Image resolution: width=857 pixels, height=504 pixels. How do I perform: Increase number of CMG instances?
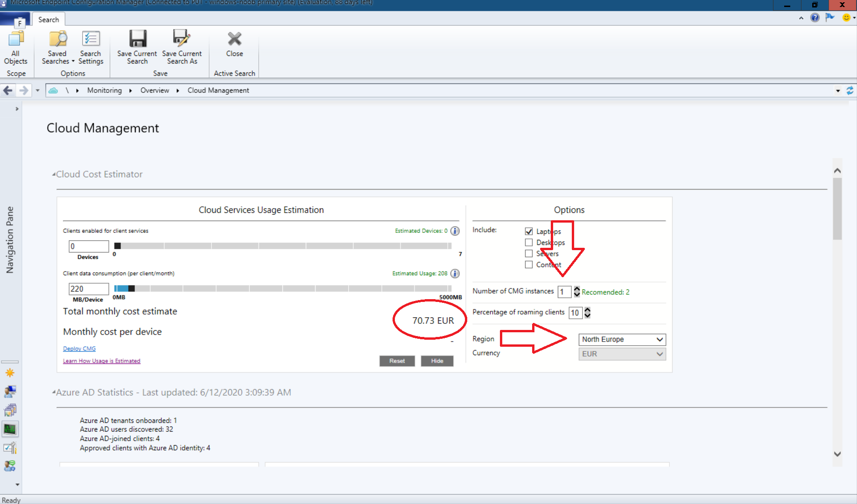[x=577, y=289]
